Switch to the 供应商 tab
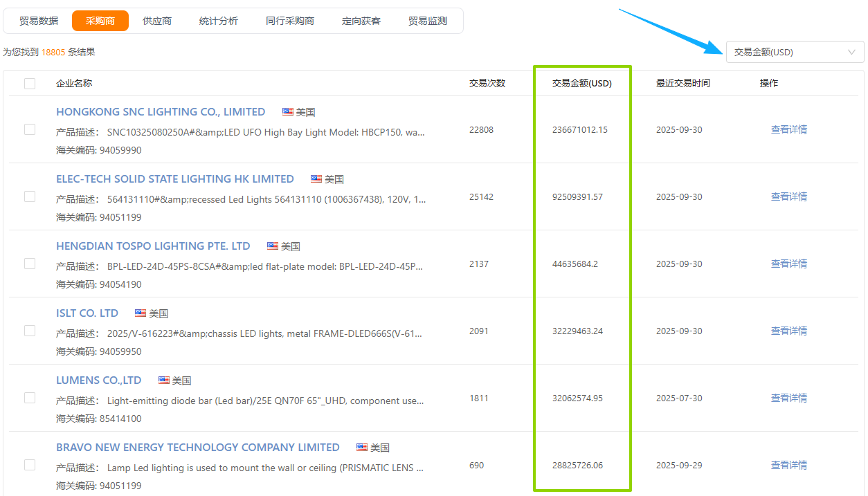This screenshot has width=868, height=496. [157, 21]
